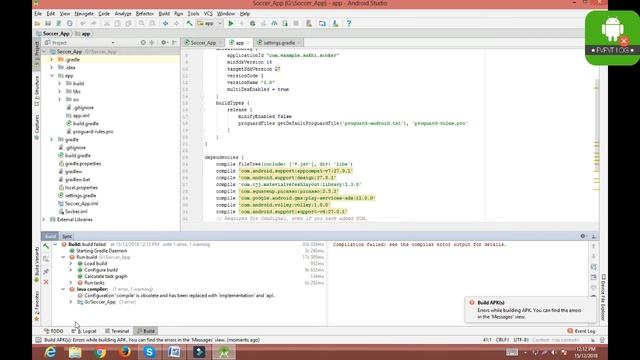Click the Project panel gear settings icon
Screen dimensions: 640x360
point(164,42)
